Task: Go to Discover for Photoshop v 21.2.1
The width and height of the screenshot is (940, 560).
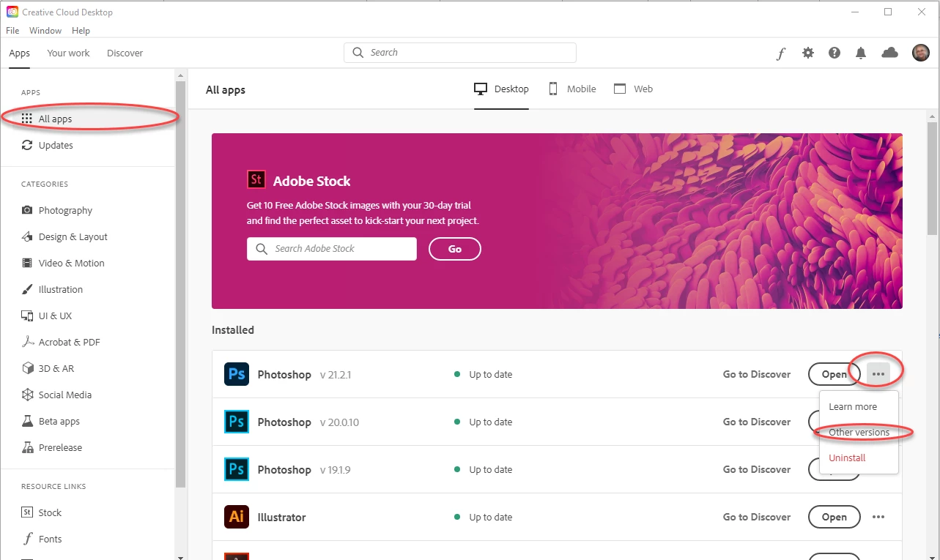Action: pyautogui.click(x=757, y=374)
